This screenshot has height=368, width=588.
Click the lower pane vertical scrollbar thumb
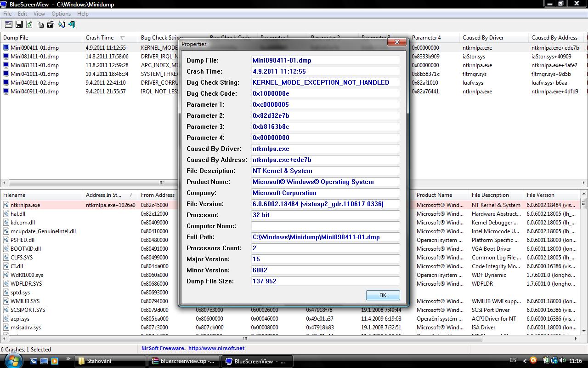coord(584,203)
